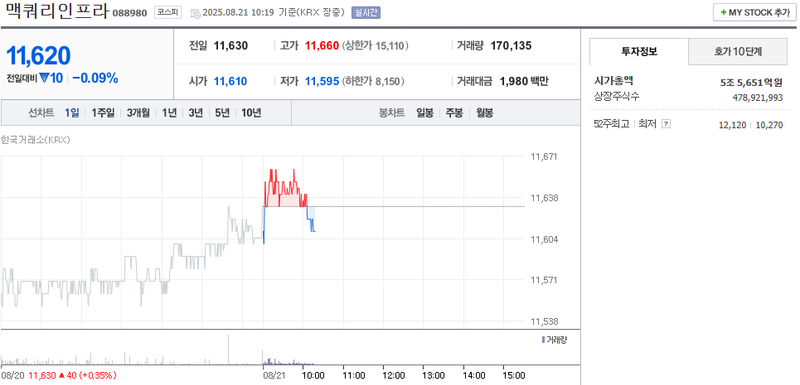Select the 1일 line chart period
This screenshot has width=800, height=385.
click(72, 113)
